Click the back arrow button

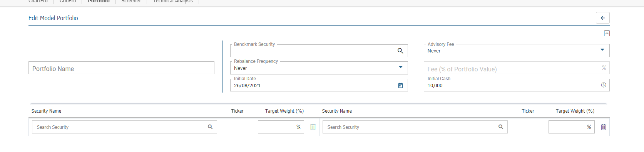coord(602,18)
